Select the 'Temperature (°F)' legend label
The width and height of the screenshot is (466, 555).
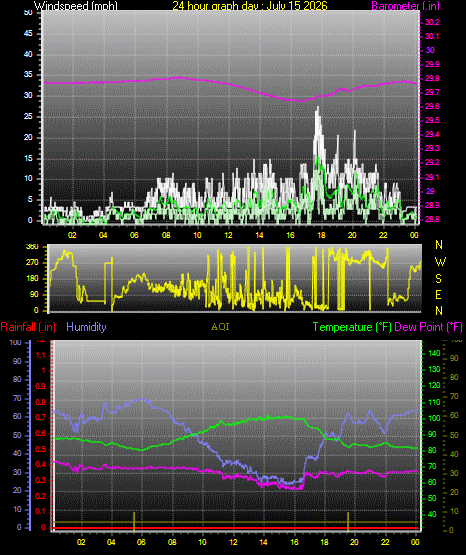352,327
